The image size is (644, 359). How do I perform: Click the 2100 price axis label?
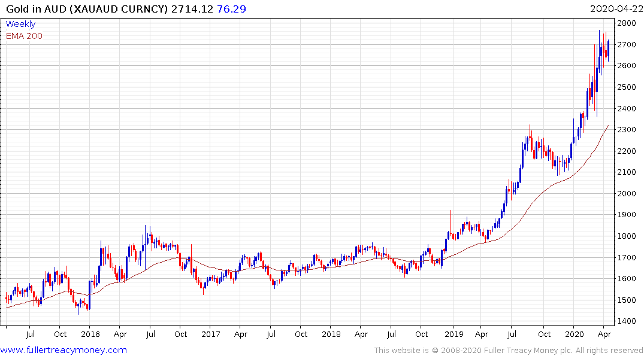tap(627, 172)
